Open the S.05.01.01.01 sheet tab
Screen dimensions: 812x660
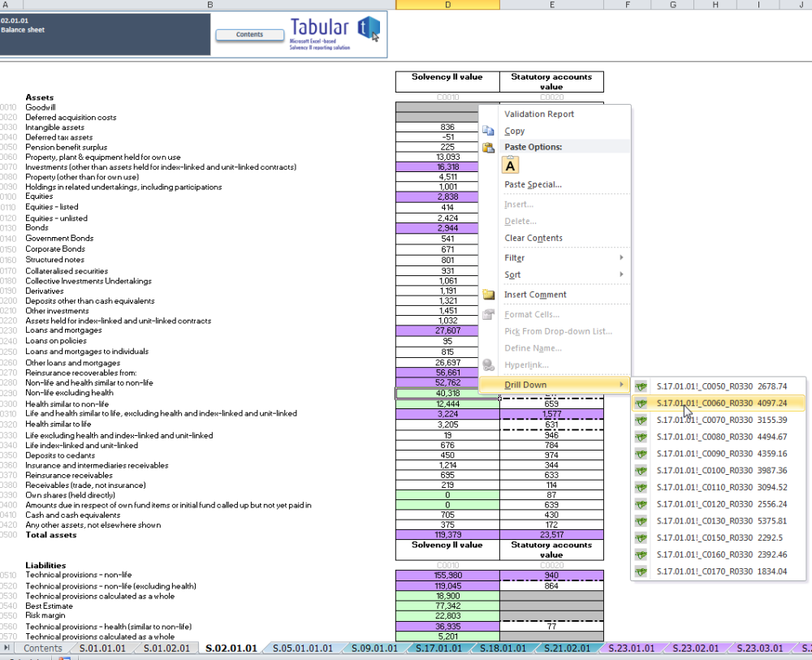(303, 648)
